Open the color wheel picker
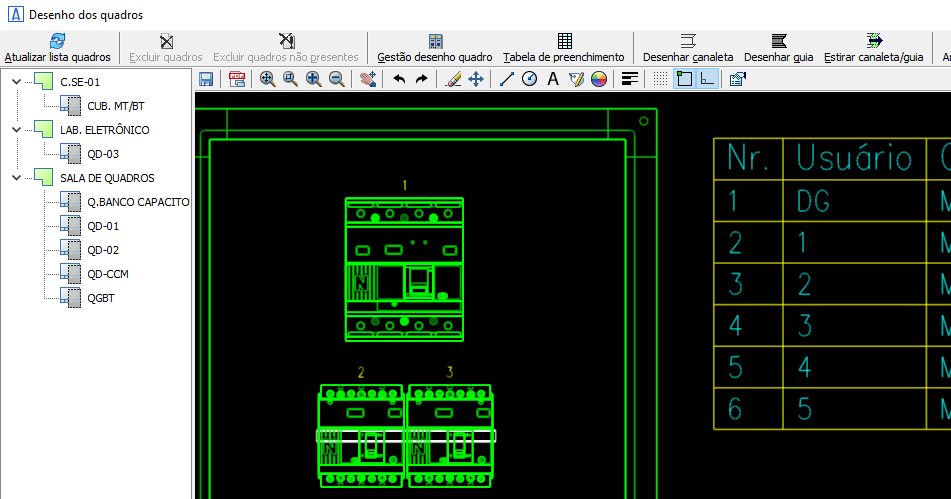This screenshot has width=951, height=499. pyautogui.click(x=599, y=79)
